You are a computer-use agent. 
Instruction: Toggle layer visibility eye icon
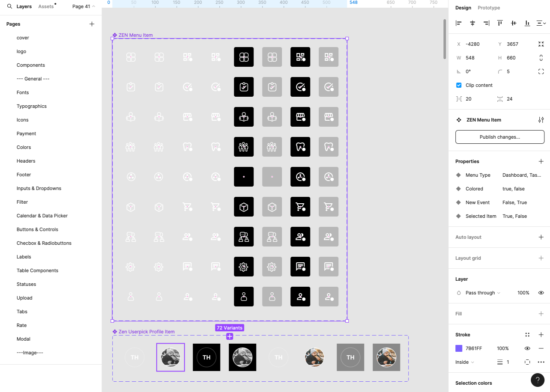[x=541, y=293]
